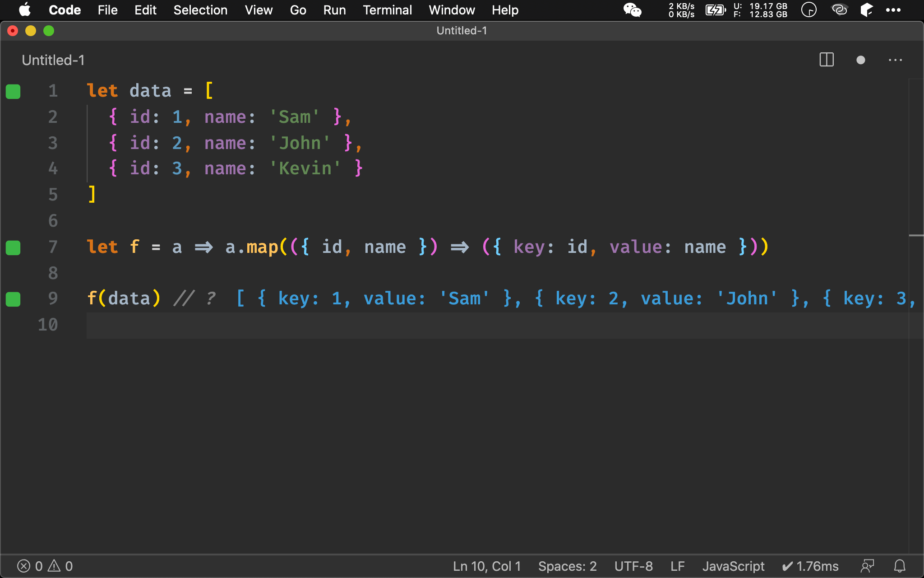Image resolution: width=924 pixels, height=578 pixels.
Task: Open the errors and warnings problems panel
Action: (x=45, y=566)
